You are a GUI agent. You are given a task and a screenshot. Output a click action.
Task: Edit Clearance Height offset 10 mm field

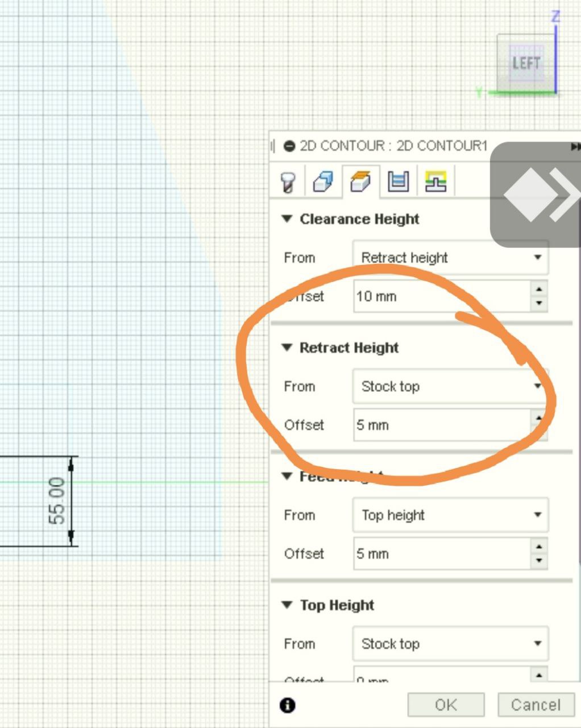tap(442, 296)
